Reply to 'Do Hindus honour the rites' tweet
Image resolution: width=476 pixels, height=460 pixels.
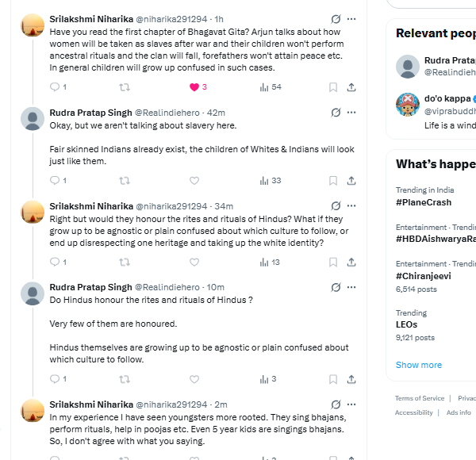54,379
